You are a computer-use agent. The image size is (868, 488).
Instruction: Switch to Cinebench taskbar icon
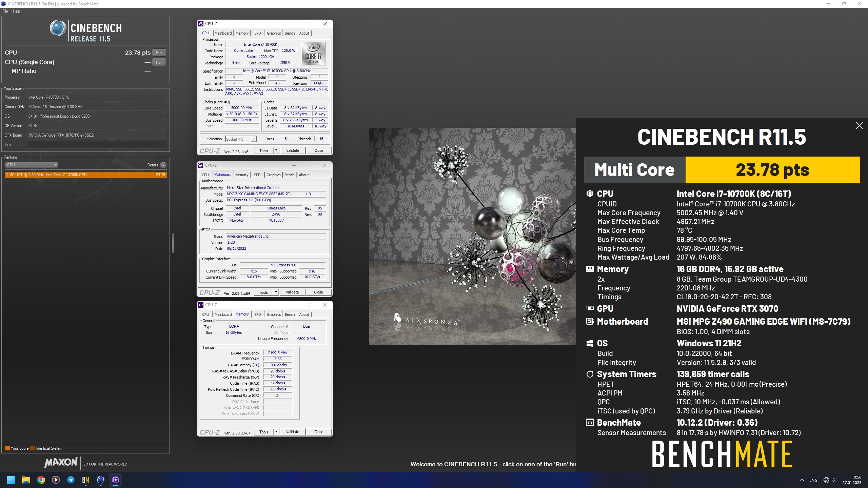pos(101,480)
